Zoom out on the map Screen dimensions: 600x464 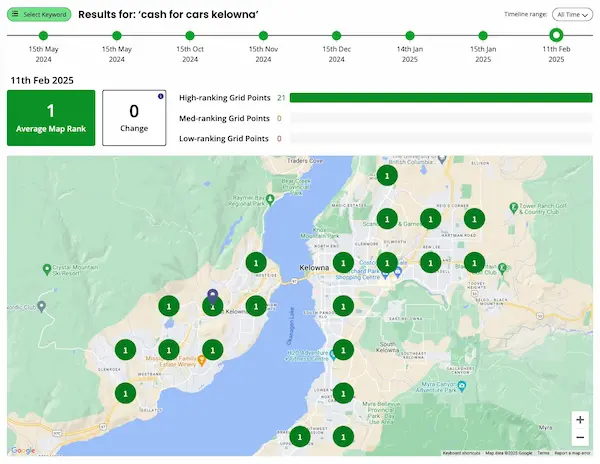pos(579,438)
